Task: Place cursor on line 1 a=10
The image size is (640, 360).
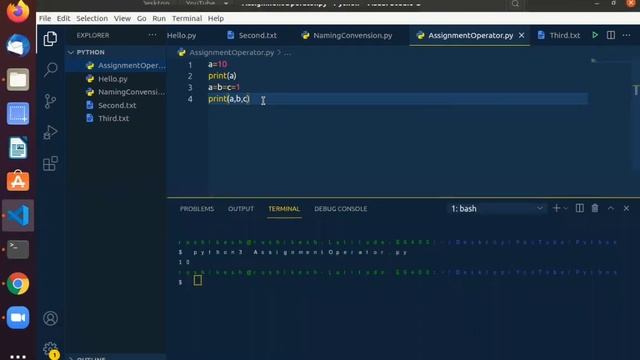Action: [218, 64]
